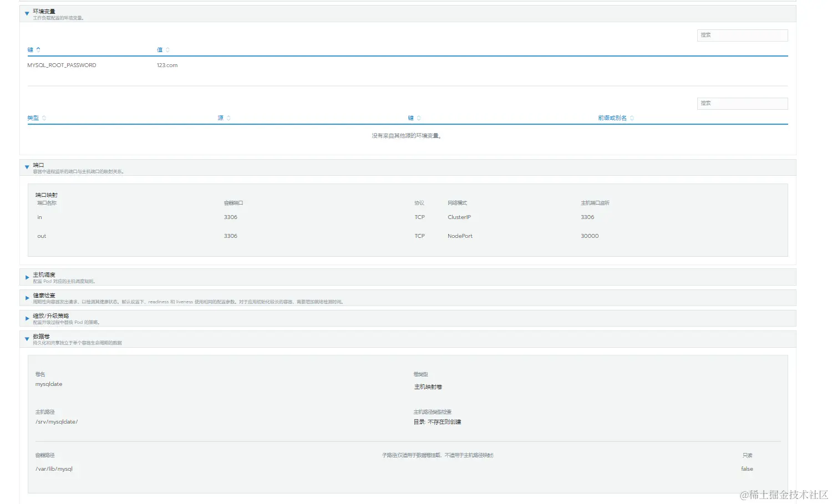Sort by the 源 column icon
This screenshot has height=504, width=832.
[229, 118]
